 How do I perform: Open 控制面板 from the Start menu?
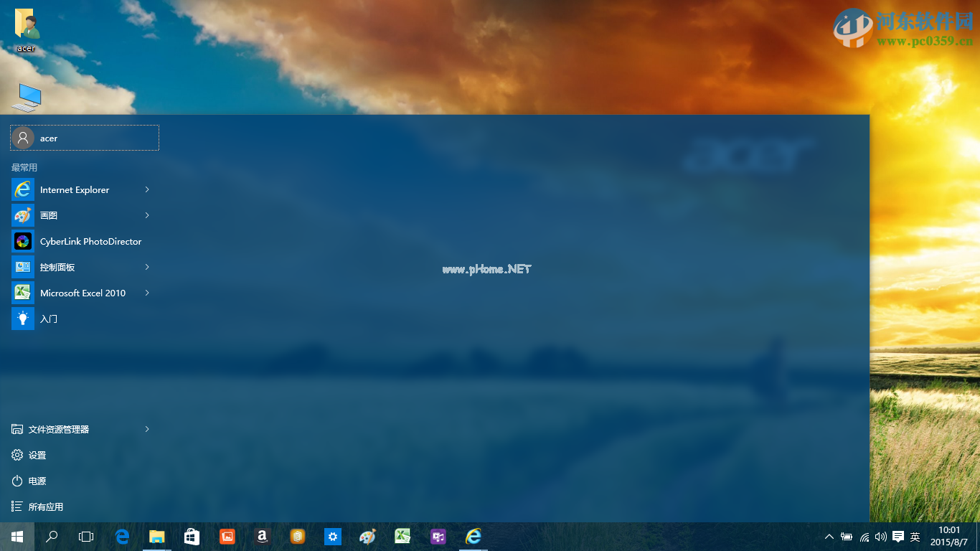(x=57, y=267)
